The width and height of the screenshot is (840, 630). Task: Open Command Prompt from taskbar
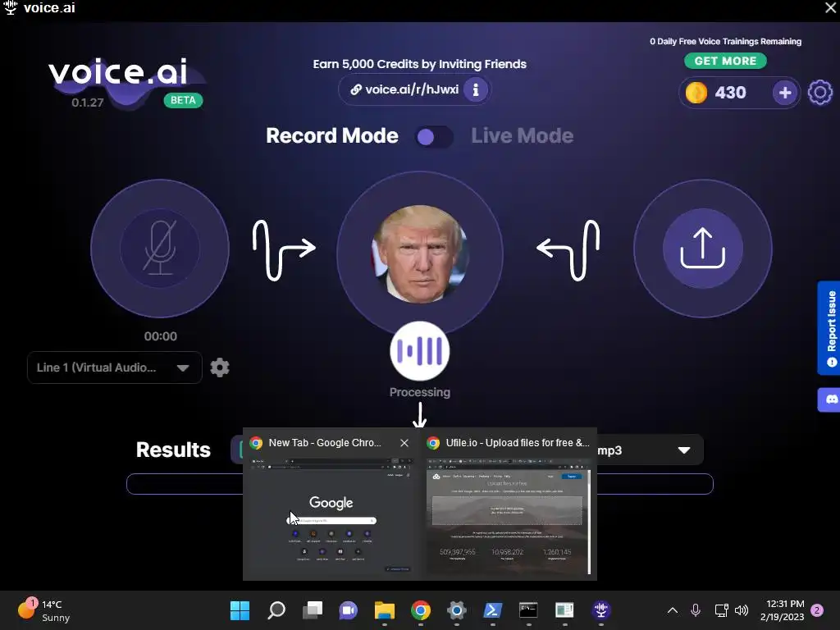pyautogui.click(x=528, y=610)
